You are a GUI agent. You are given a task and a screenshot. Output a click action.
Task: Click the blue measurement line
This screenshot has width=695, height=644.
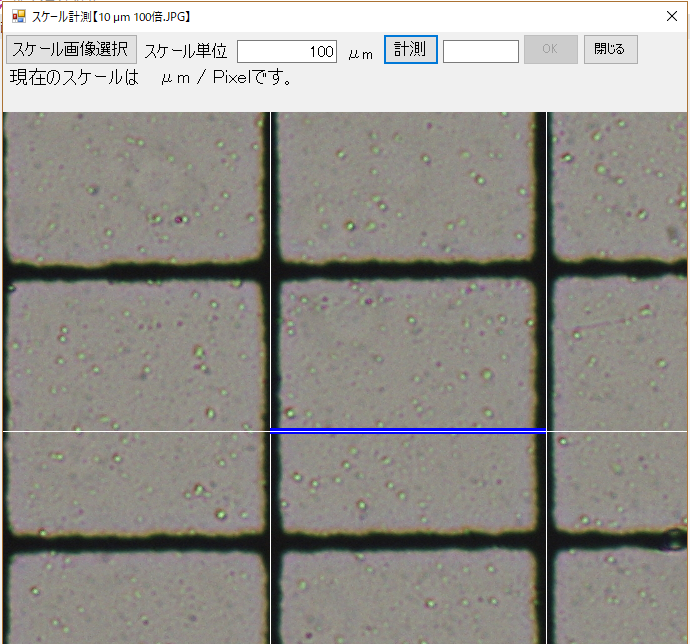click(x=408, y=430)
